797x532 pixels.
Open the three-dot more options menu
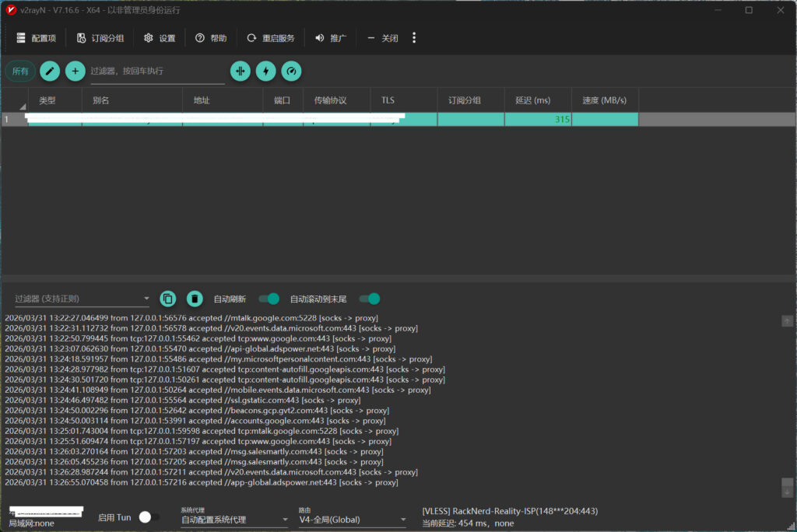[x=414, y=38]
